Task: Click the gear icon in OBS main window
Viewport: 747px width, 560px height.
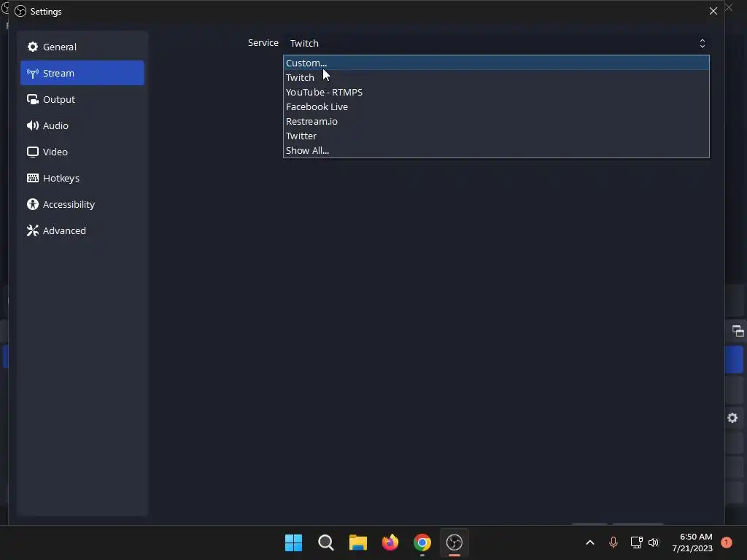Action: coord(732,418)
